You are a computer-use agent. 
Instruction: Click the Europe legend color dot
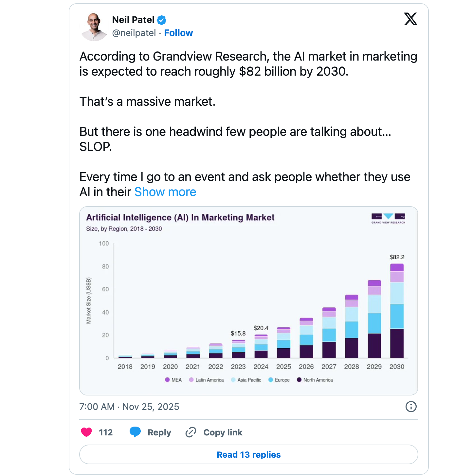click(x=271, y=380)
